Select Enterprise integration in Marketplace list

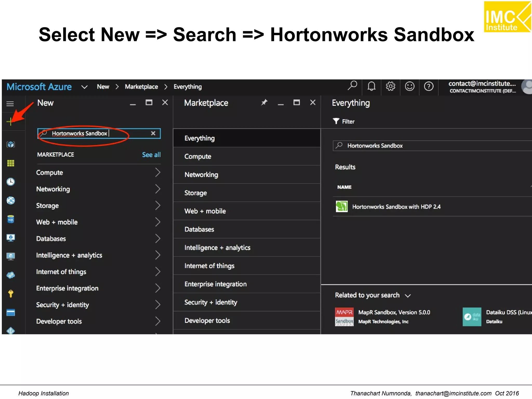pos(247,284)
